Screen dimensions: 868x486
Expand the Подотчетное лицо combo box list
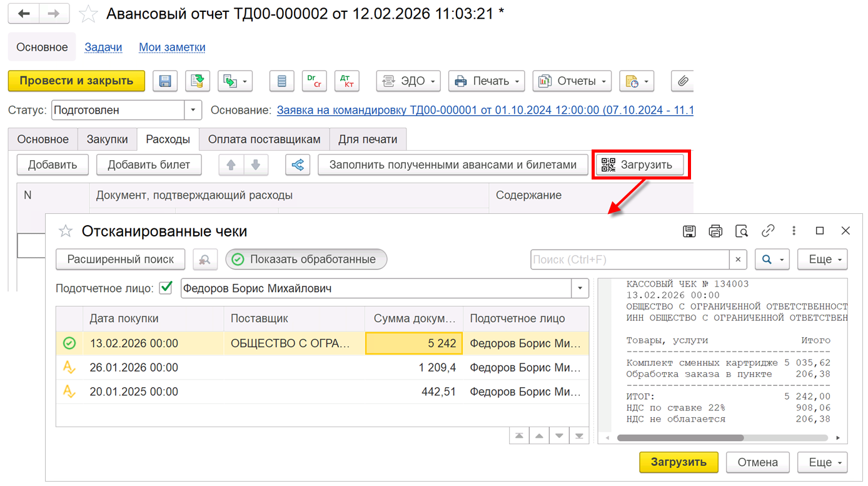tap(580, 288)
